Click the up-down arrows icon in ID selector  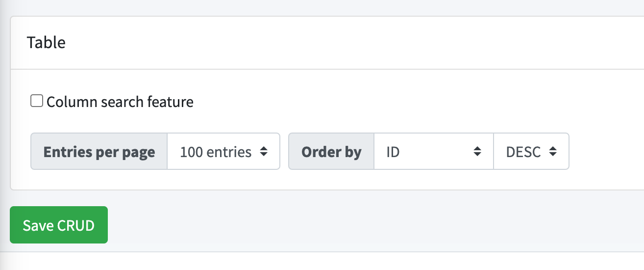tap(477, 152)
